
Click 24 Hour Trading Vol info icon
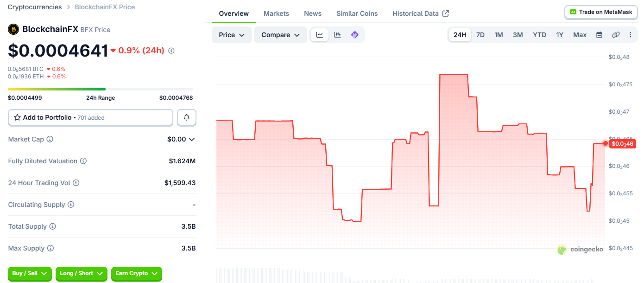[76, 183]
